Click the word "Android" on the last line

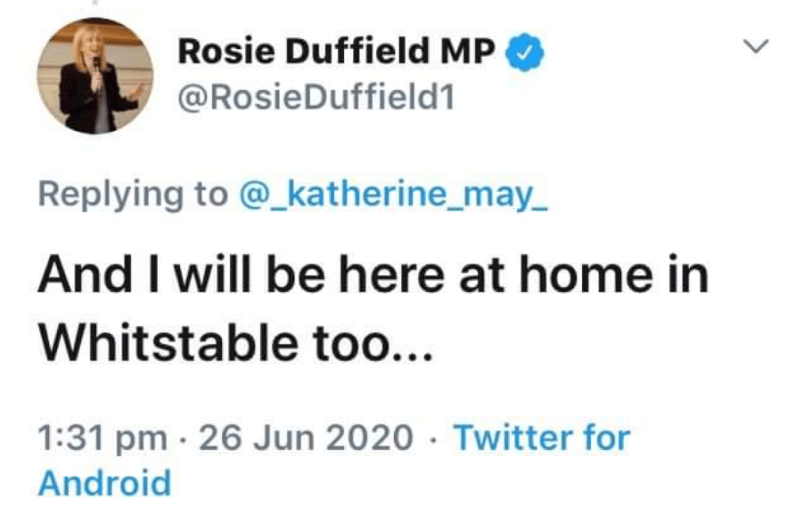[x=104, y=482]
